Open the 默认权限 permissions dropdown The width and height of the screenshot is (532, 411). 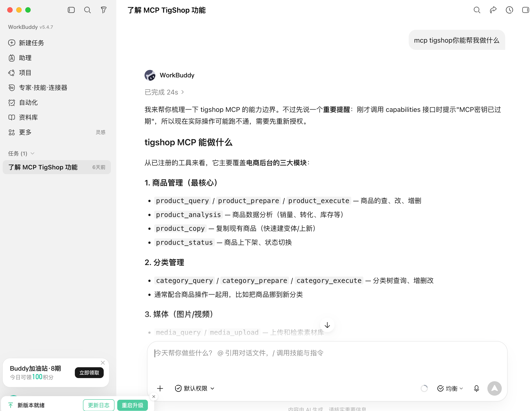[195, 388]
